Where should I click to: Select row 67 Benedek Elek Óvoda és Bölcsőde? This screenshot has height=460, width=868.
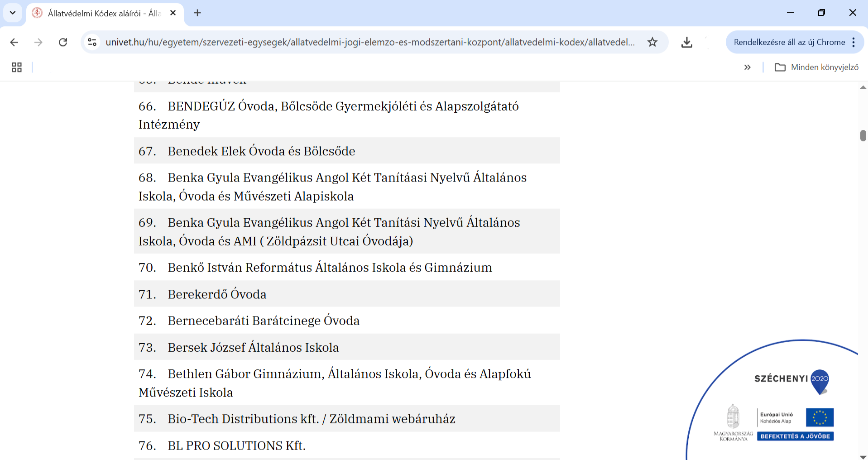pyautogui.click(x=347, y=151)
